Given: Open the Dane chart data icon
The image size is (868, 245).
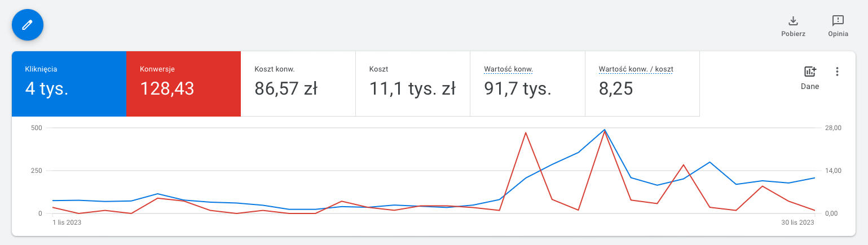Looking at the screenshot, I should [810, 72].
